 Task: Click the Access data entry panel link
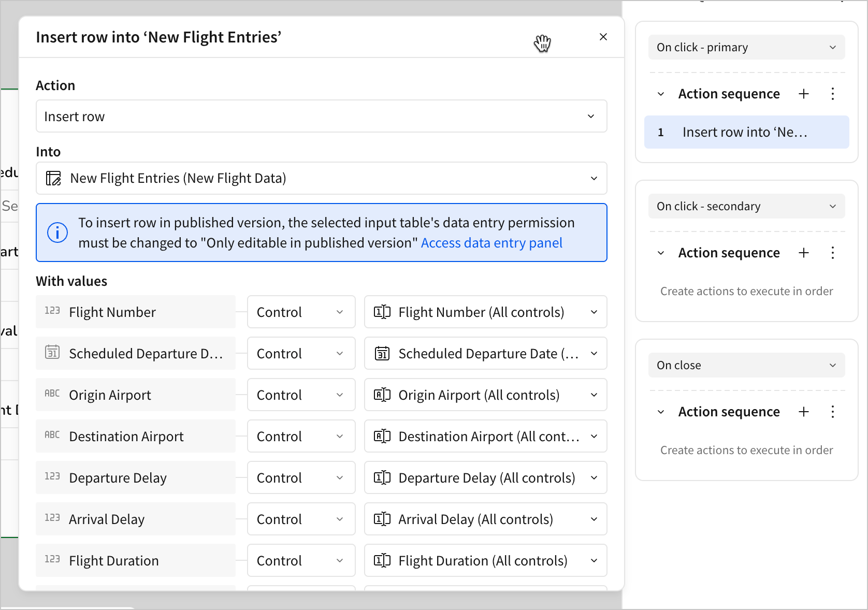(x=491, y=243)
